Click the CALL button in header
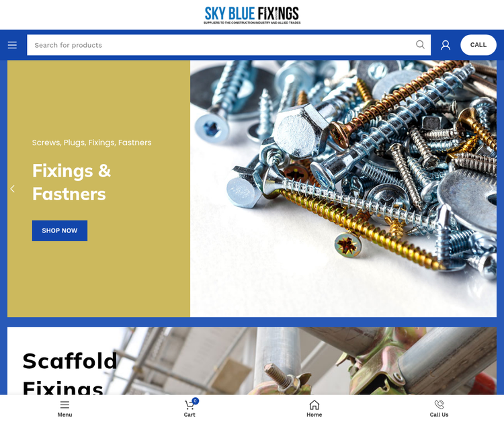504x422 pixels. tap(478, 45)
